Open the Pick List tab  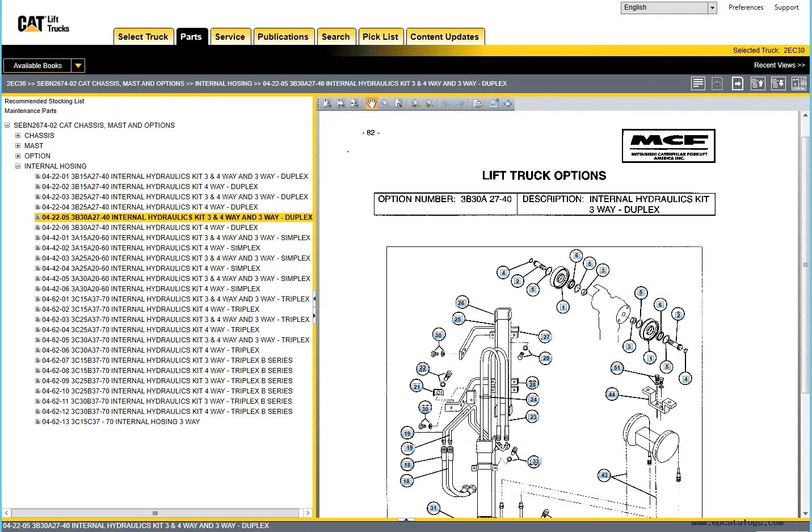pyautogui.click(x=380, y=37)
